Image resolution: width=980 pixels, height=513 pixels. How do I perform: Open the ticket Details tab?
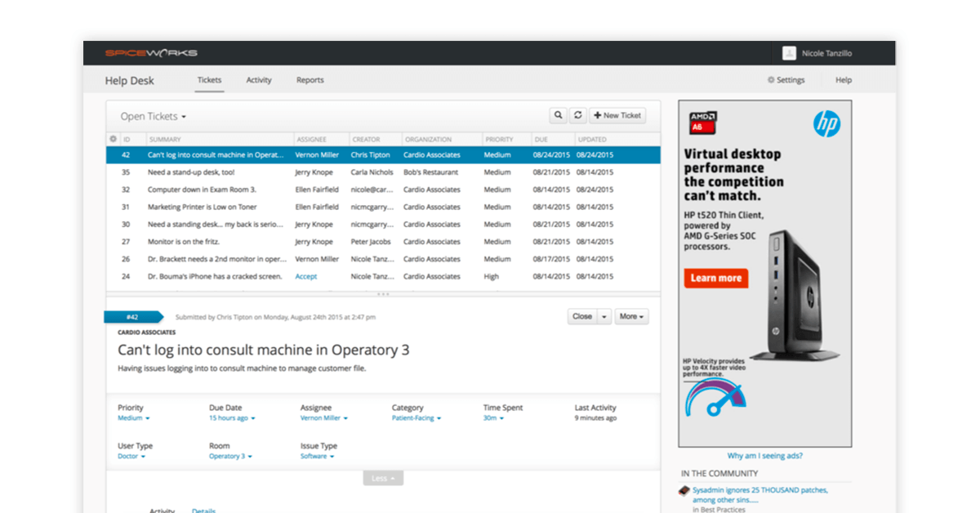tap(204, 510)
